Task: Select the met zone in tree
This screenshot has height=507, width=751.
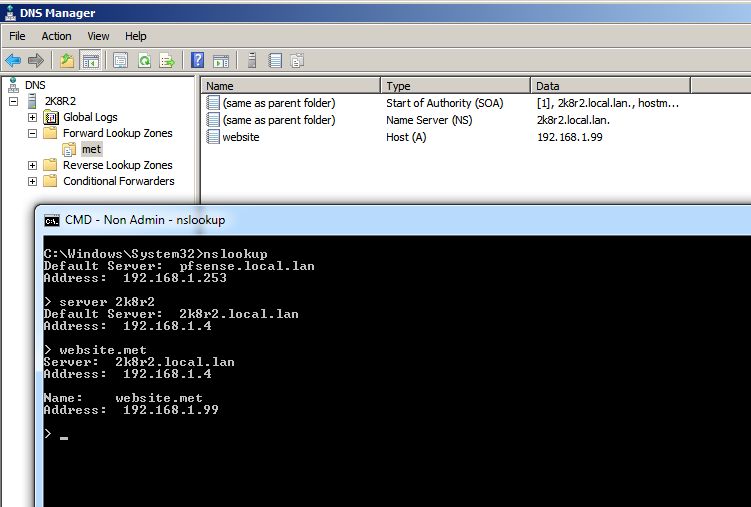Action: coord(91,149)
